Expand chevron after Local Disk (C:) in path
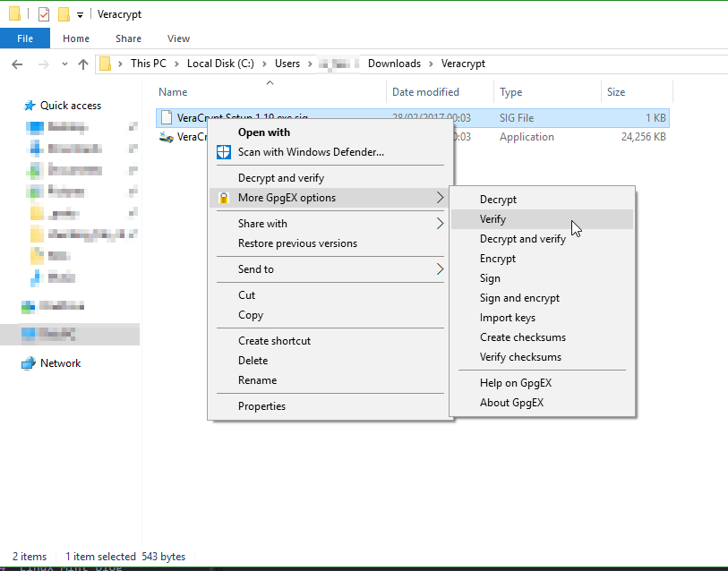The image size is (728, 571). click(264, 64)
